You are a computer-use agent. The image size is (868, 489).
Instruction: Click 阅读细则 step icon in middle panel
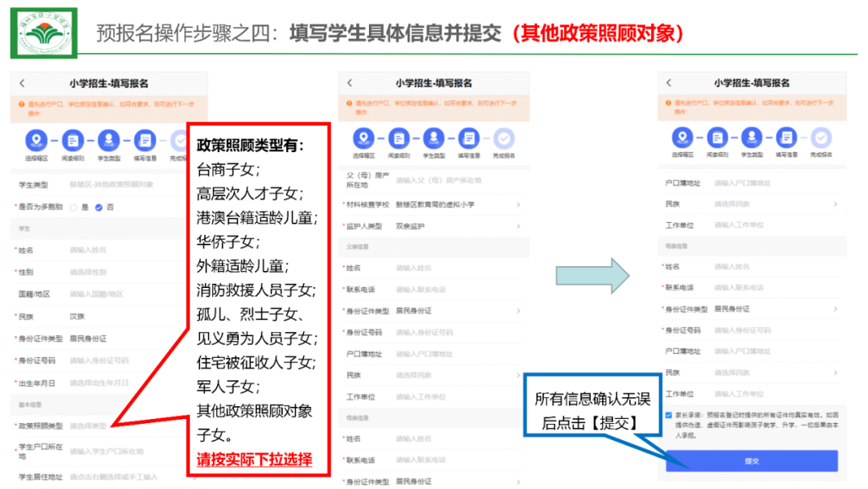399,138
